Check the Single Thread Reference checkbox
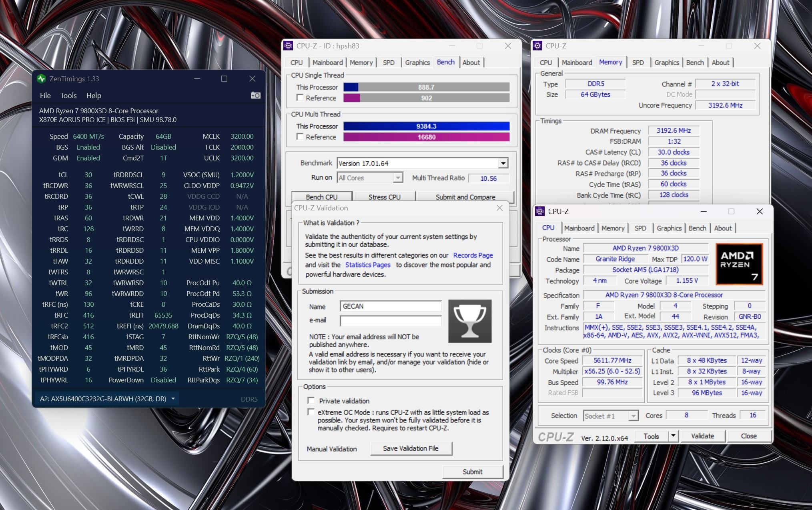Viewport: 812px width, 510px height. click(300, 98)
